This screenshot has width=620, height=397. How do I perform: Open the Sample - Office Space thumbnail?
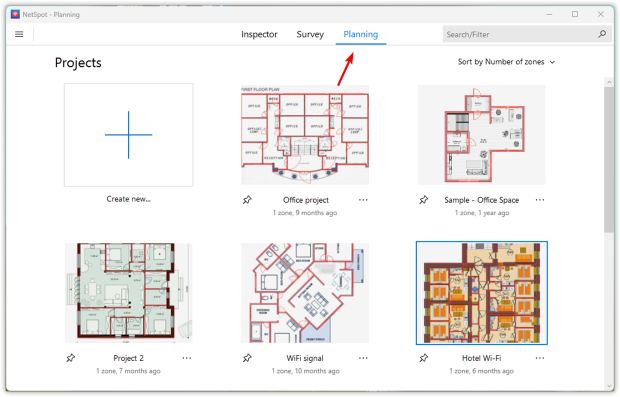pos(482,135)
